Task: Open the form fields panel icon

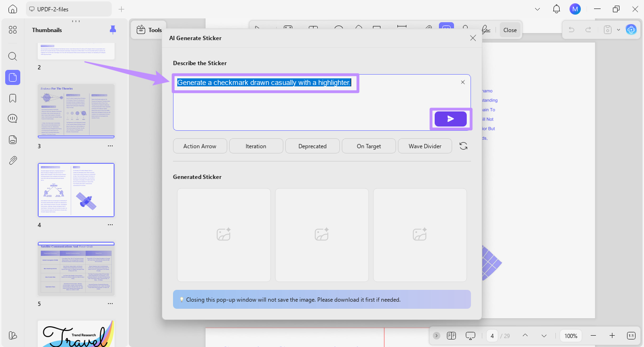Action: click(13, 139)
